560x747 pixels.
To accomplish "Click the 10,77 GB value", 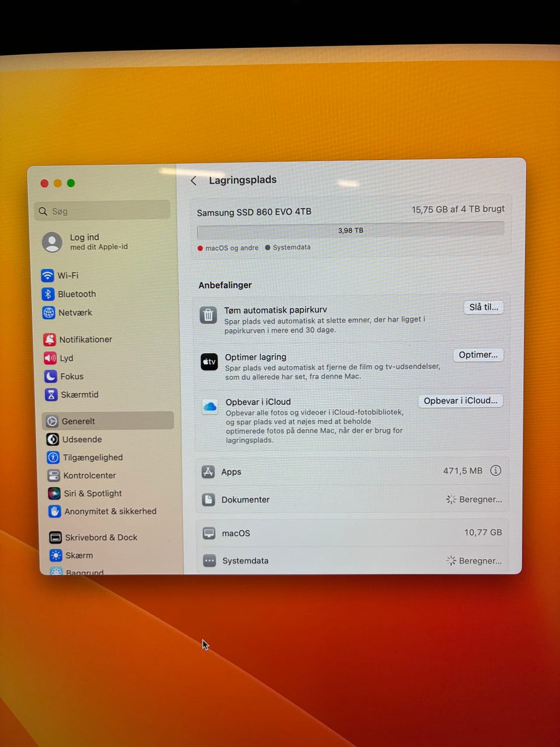I will pos(483,532).
